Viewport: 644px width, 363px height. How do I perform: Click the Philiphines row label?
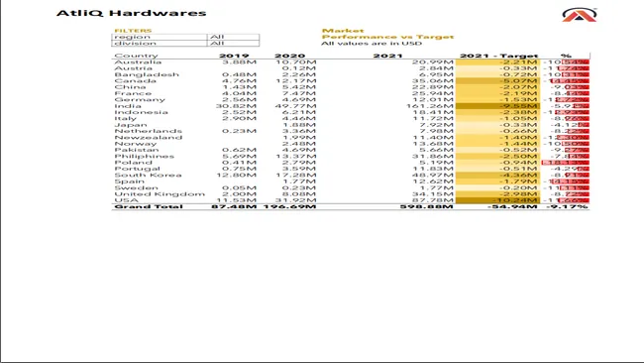[x=145, y=157]
